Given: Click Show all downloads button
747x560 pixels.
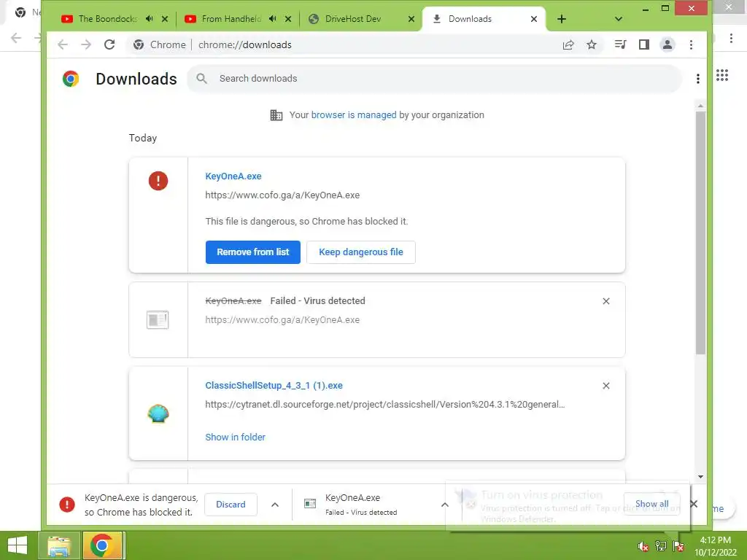Looking at the screenshot, I should click(x=651, y=504).
